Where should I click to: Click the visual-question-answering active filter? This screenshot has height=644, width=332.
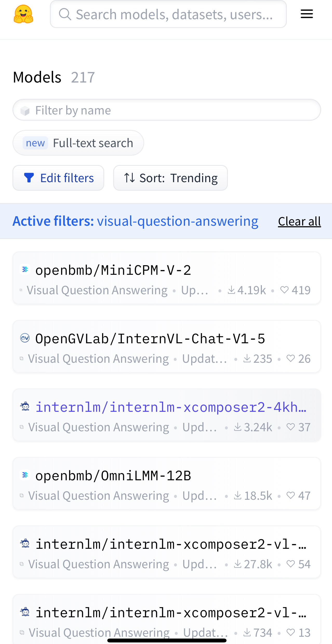(x=177, y=221)
